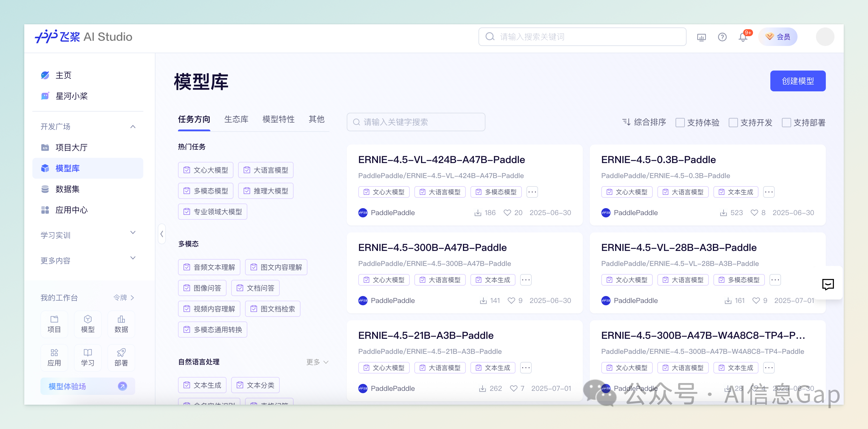Enable the 支持体验 checkbox

680,122
